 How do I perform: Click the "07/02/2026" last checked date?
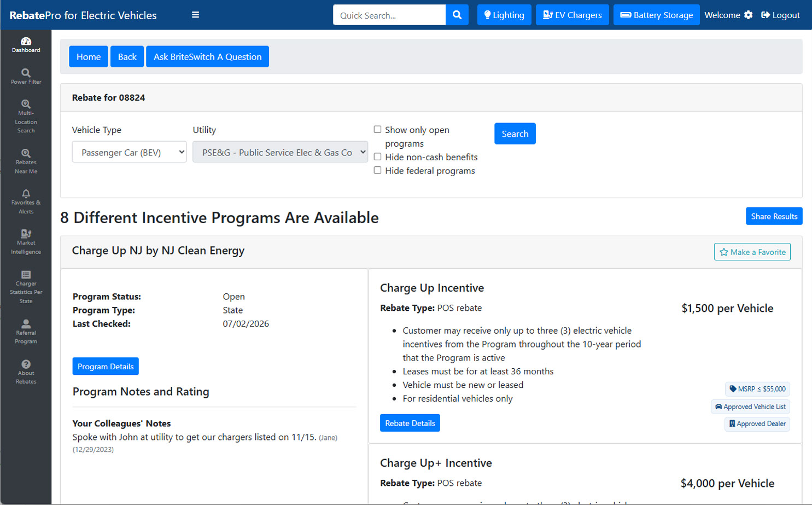tap(246, 323)
